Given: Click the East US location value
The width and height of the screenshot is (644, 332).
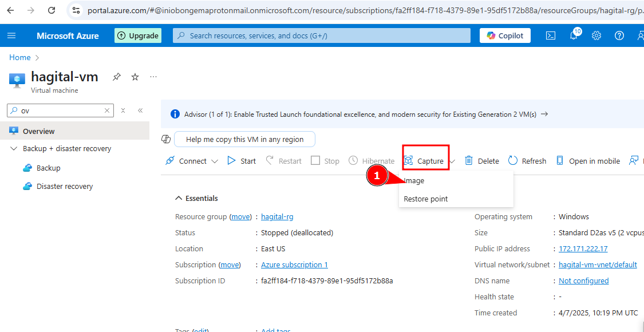Looking at the screenshot, I should pos(273,248).
